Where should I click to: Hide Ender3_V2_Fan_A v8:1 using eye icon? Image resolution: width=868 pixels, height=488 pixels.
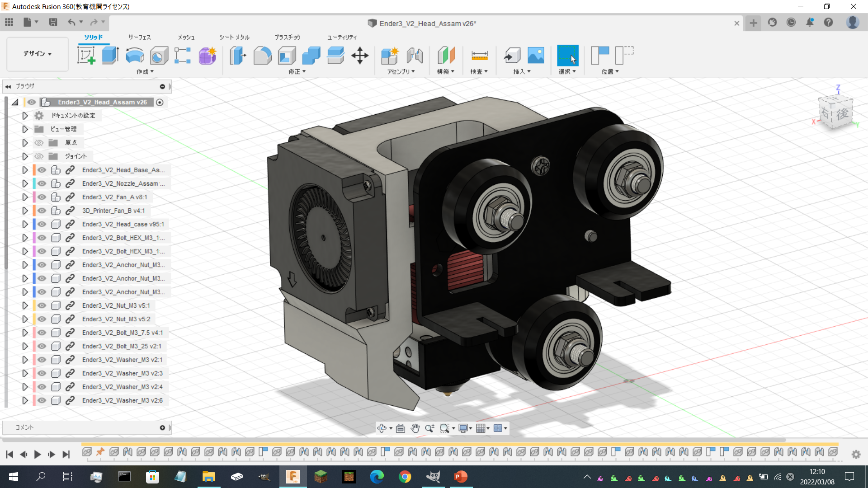[42, 197]
